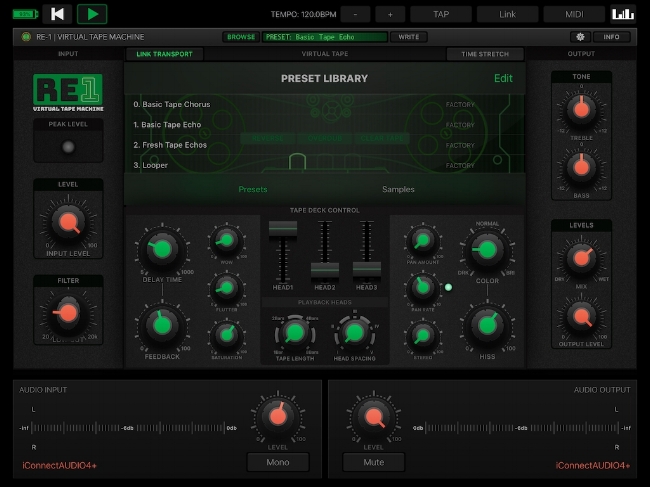
Task: Click the round power icon beside RE-1
Action: coord(26,37)
